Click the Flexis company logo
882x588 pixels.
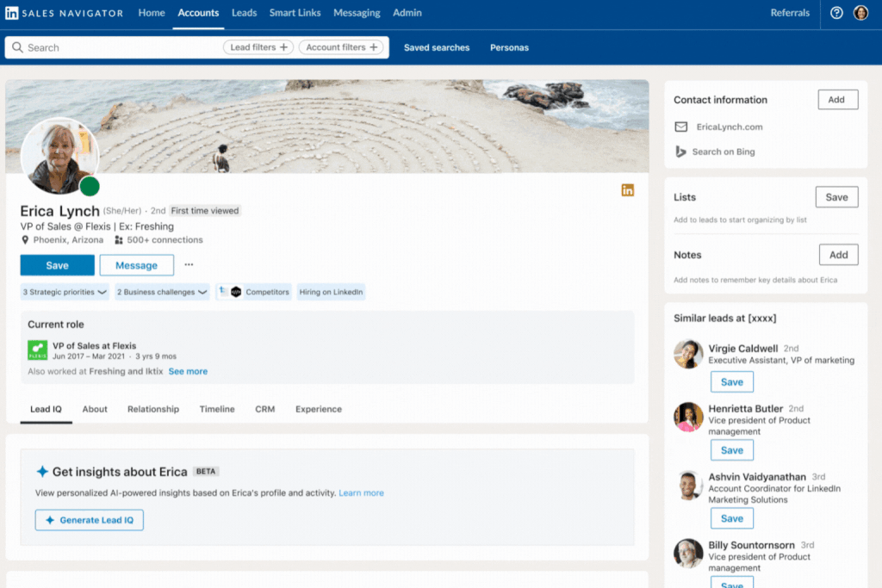point(38,350)
